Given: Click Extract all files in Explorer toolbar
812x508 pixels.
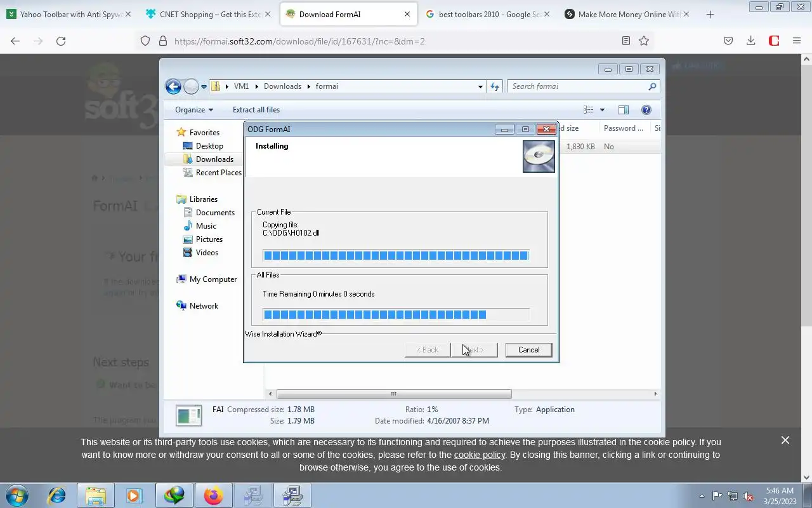Looking at the screenshot, I should point(256,109).
